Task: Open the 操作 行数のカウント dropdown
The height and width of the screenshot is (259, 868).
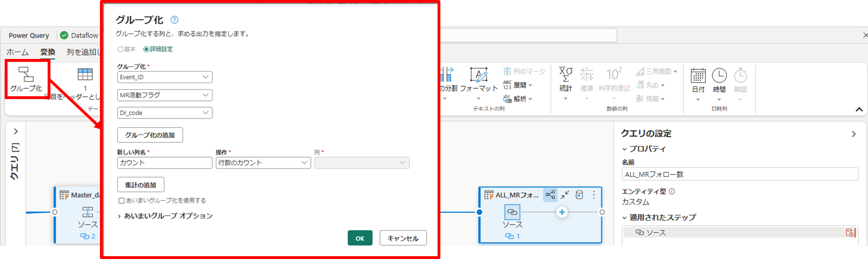Action: coord(263,163)
